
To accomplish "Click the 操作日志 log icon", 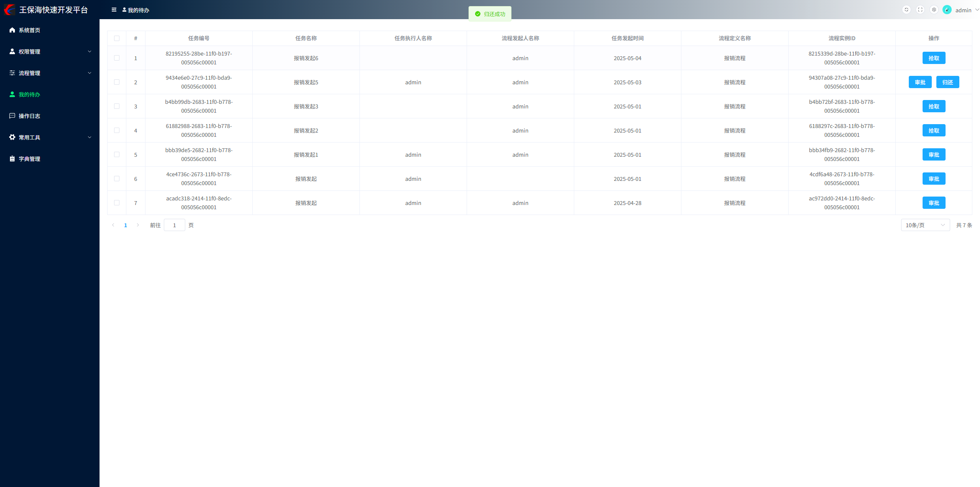I will point(12,116).
